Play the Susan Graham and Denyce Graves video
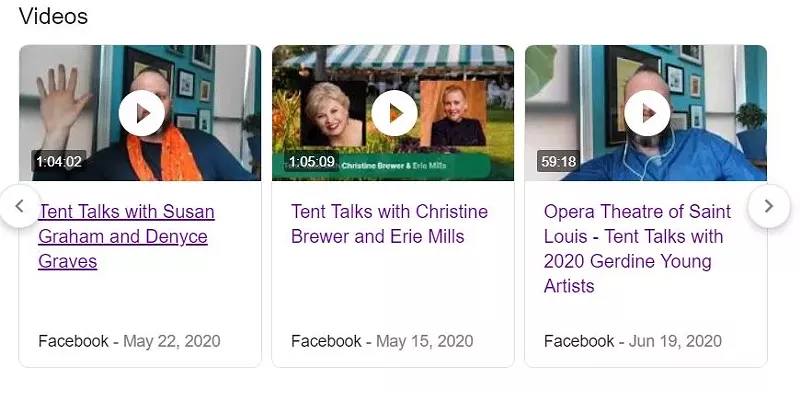The width and height of the screenshot is (800, 394). (142, 113)
